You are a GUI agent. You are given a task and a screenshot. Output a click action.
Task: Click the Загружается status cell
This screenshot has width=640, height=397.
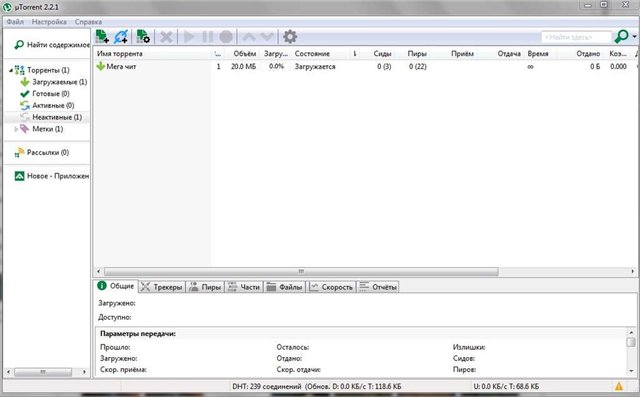click(x=315, y=67)
